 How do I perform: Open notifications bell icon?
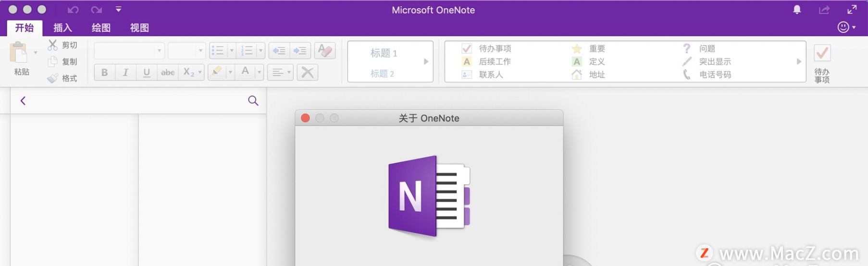(x=797, y=10)
